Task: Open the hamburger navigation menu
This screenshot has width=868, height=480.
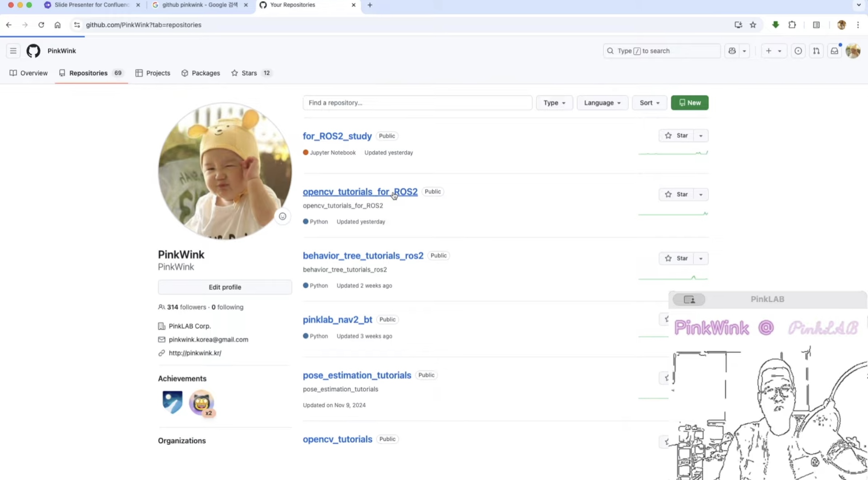Action: coord(13,51)
